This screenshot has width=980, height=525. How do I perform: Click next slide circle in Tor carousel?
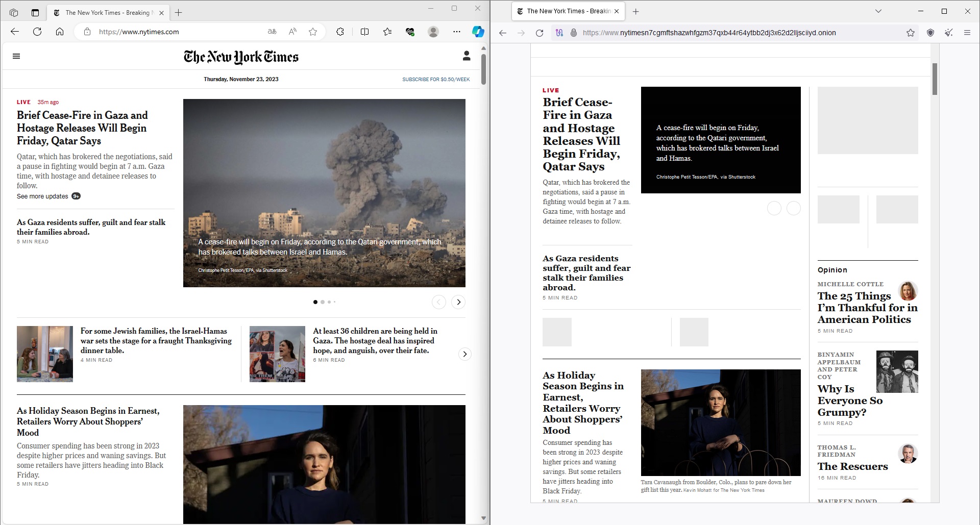tap(794, 208)
